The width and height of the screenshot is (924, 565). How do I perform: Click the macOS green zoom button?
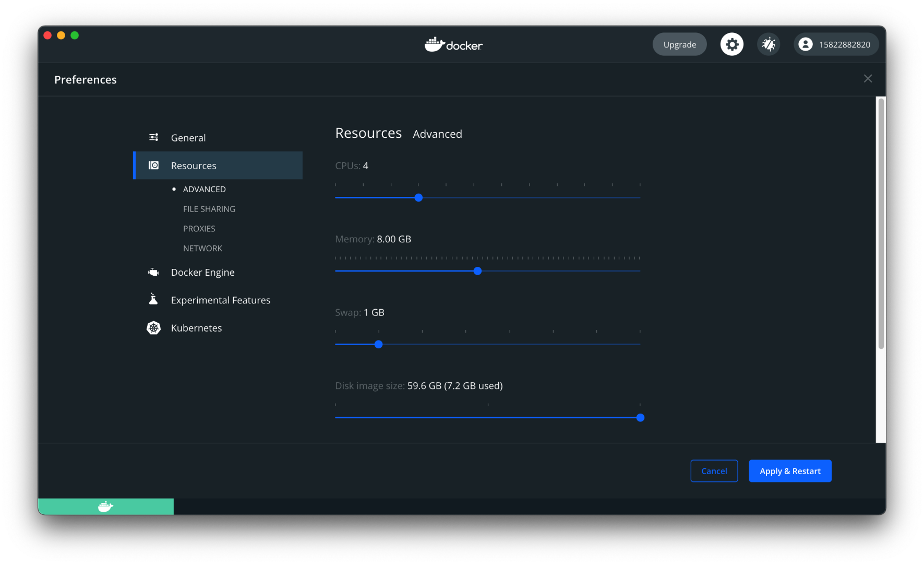(75, 35)
